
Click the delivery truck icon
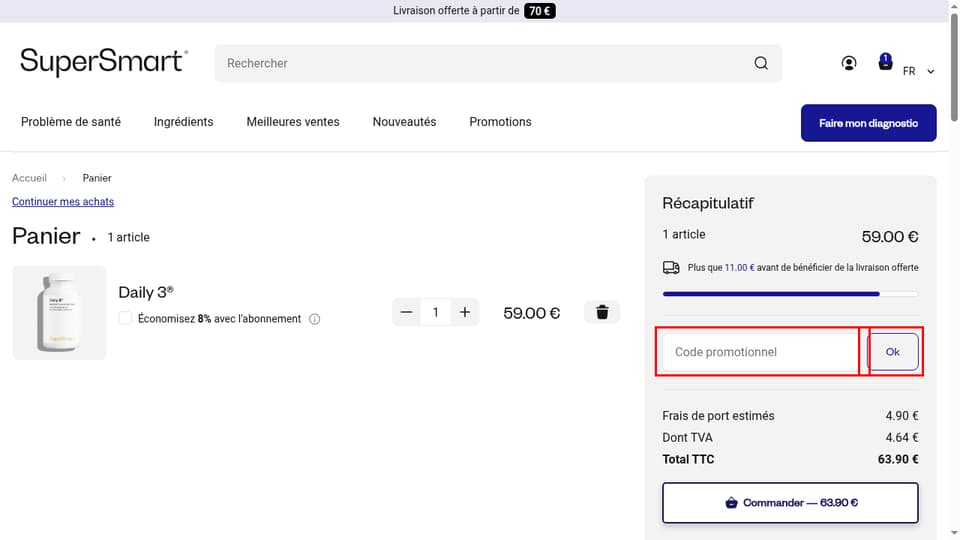point(671,268)
